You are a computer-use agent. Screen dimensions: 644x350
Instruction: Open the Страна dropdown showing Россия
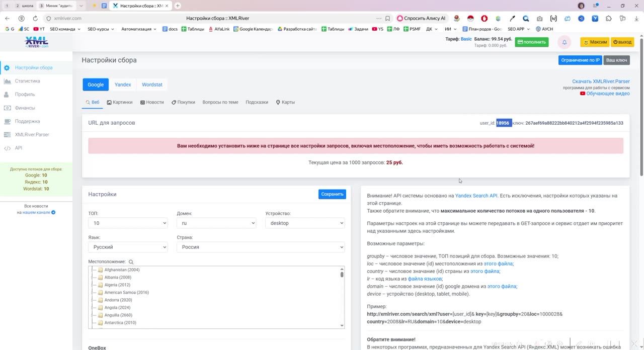point(261,247)
